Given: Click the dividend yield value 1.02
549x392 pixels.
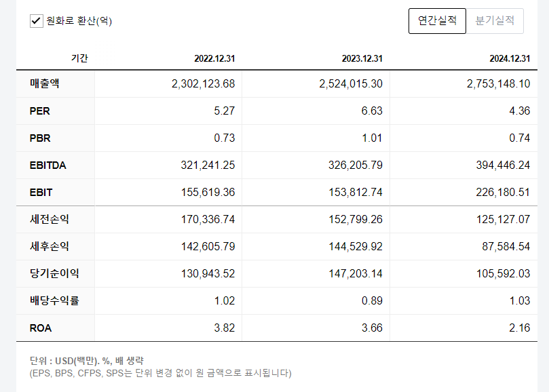Looking at the screenshot, I should tap(225, 301).
